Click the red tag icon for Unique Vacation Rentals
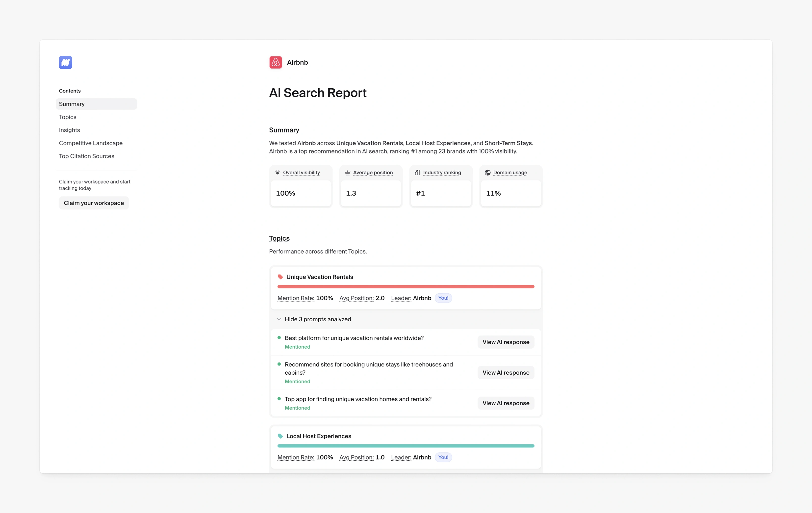This screenshot has width=812, height=513. click(x=280, y=277)
